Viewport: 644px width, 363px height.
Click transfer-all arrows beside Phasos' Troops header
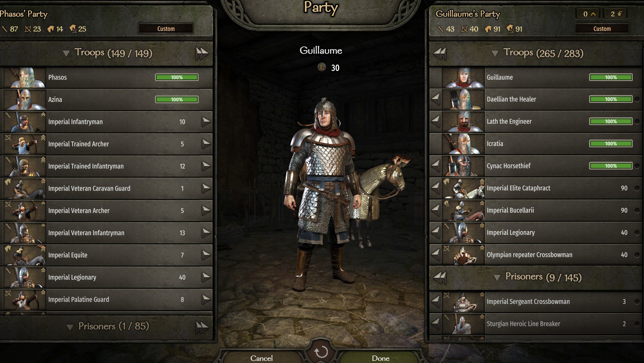[x=202, y=53]
